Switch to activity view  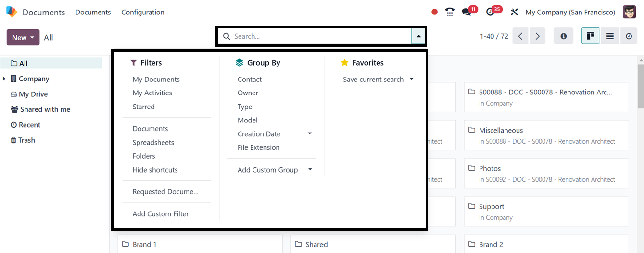[x=629, y=36]
